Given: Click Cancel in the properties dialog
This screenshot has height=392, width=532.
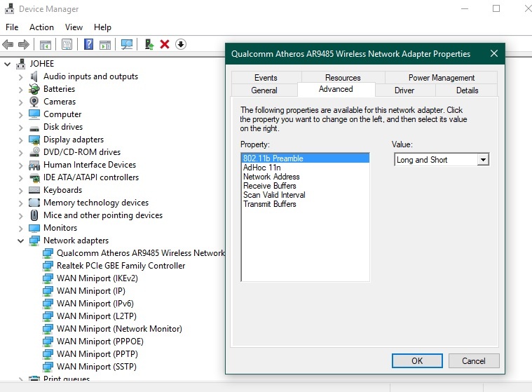Looking at the screenshot, I should 474,360.
